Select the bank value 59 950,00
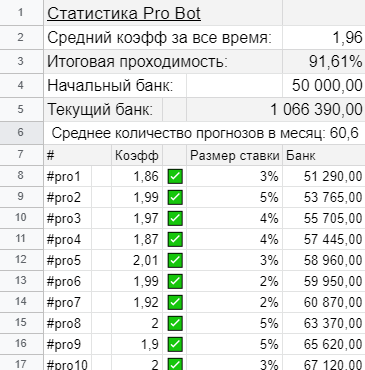This screenshot has height=370, width=365. tap(324, 281)
